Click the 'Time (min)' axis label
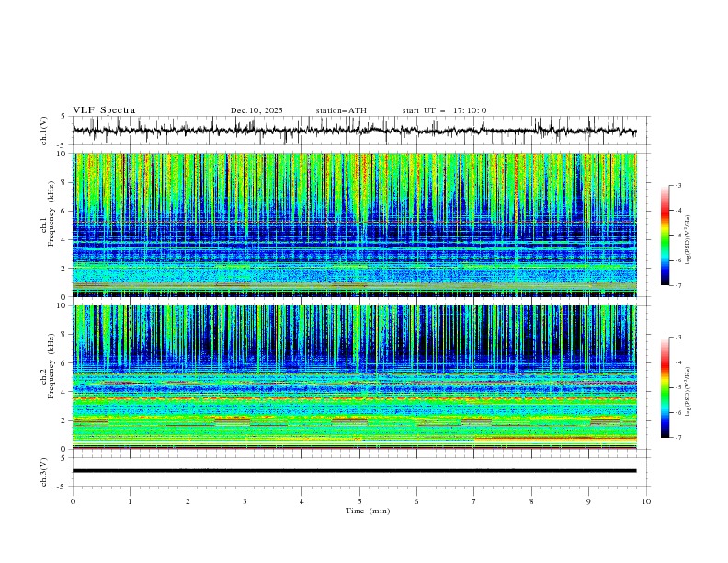 [368, 511]
